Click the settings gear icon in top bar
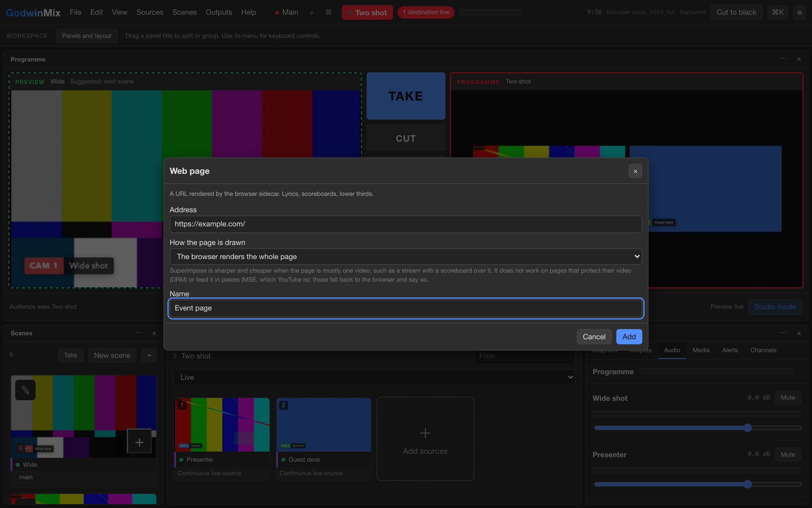812x508 pixels. tap(799, 12)
